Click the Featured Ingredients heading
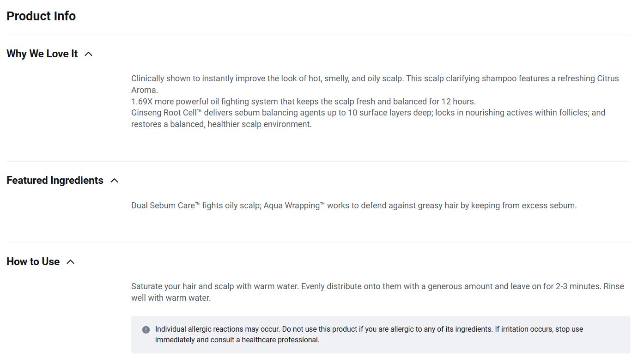644x364 pixels. pos(55,180)
